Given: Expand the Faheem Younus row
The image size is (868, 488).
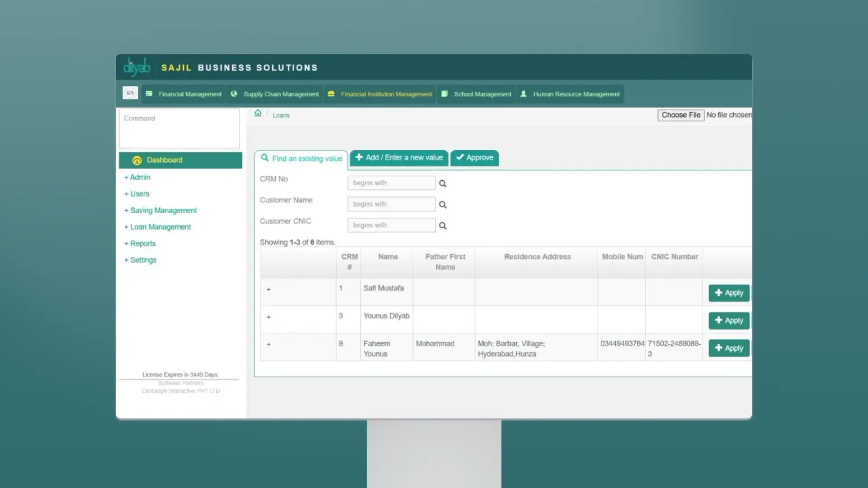Looking at the screenshot, I should (x=269, y=344).
